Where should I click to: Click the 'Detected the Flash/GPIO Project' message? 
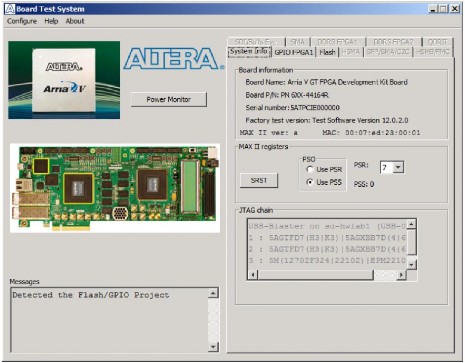[x=91, y=295]
